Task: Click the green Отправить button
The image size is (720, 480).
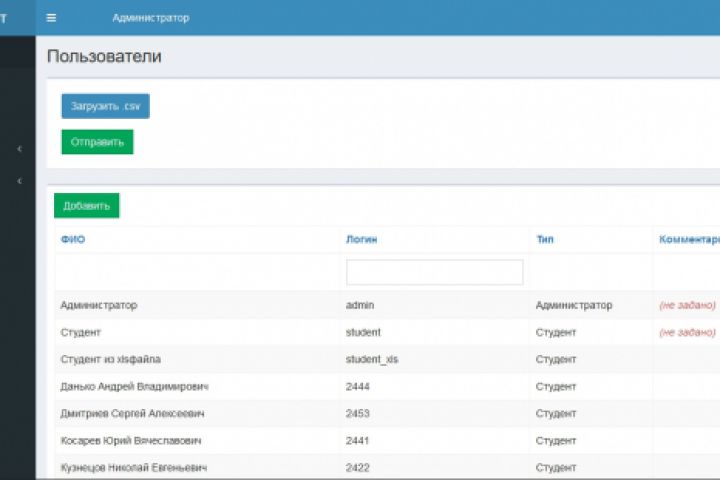Action: [97, 142]
